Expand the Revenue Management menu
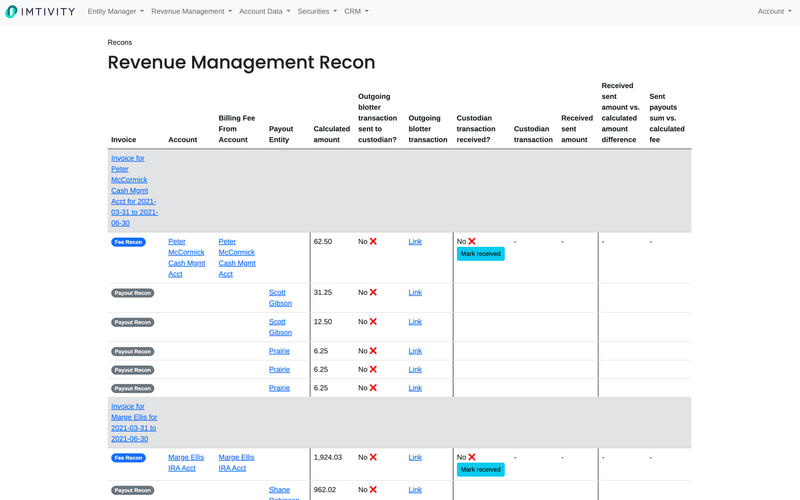 191,12
